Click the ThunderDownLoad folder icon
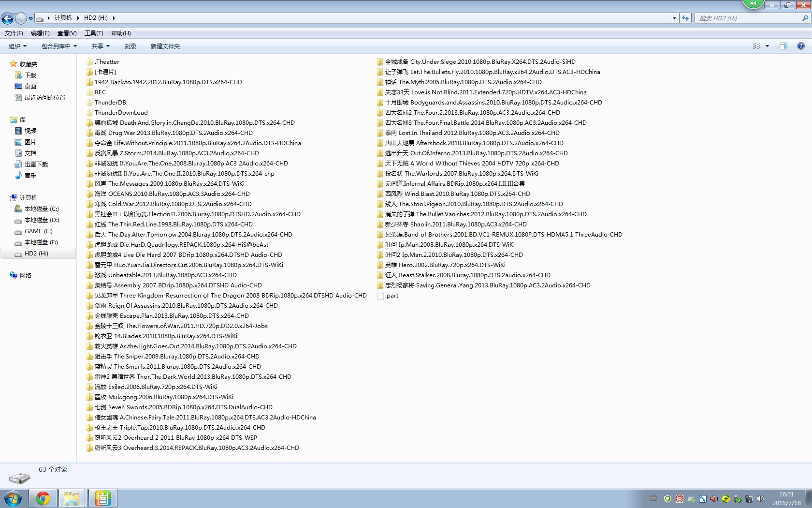This screenshot has width=812, height=508. (x=89, y=113)
